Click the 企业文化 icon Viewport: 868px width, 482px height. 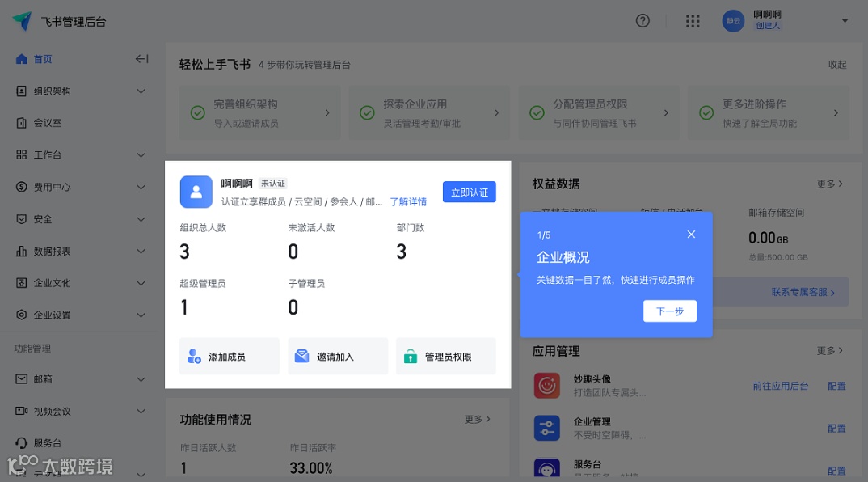(22, 283)
